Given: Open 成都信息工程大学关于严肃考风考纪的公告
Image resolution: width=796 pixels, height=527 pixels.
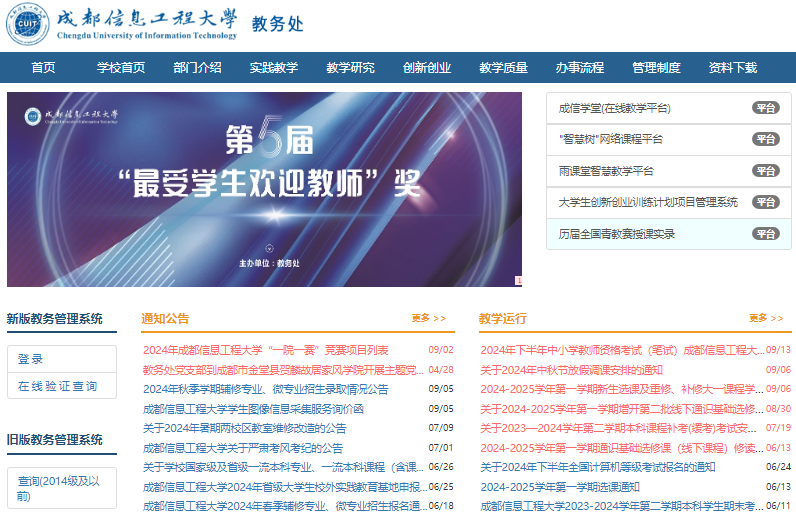Looking at the screenshot, I should 243,448.
